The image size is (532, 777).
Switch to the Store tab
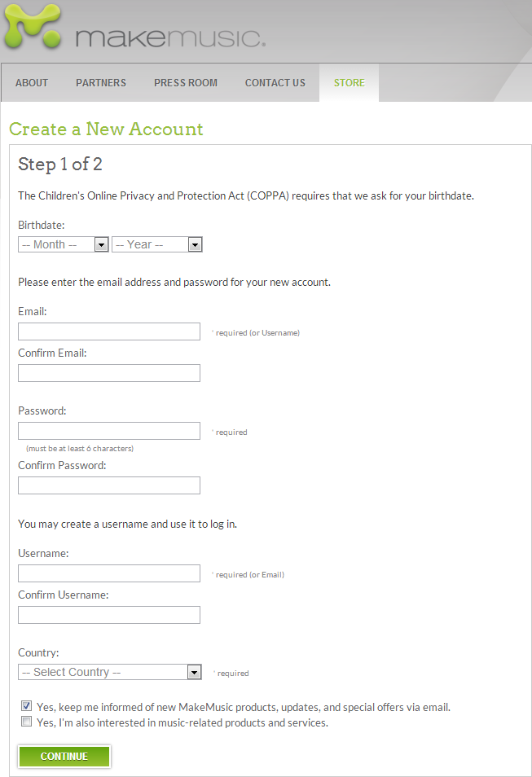pos(349,83)
